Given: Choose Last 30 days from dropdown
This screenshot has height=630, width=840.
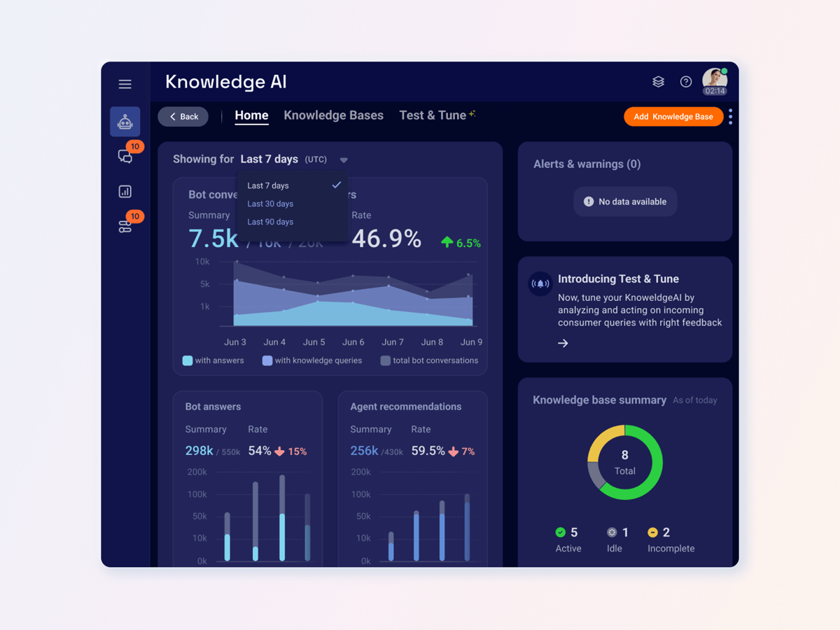Looking at the screenshot, I should [270, 204].
